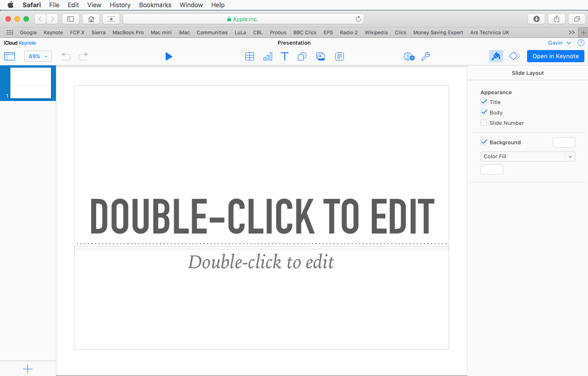588x376 pixels.
Task: Open the Gavin account menu
Action: point(560,43)
